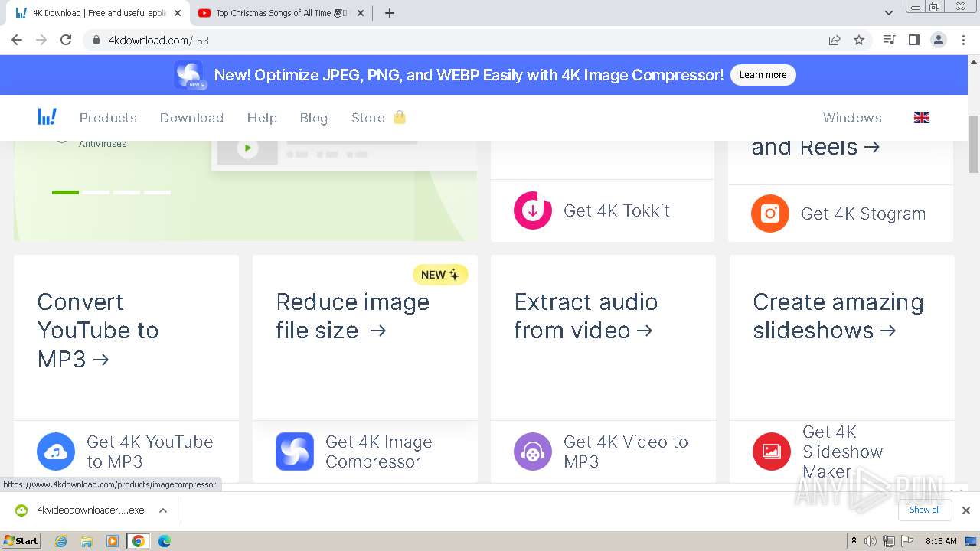The height and width of the screenshot is (551, 980).
Task: Open the Help menu item
Action: [262, 118]
